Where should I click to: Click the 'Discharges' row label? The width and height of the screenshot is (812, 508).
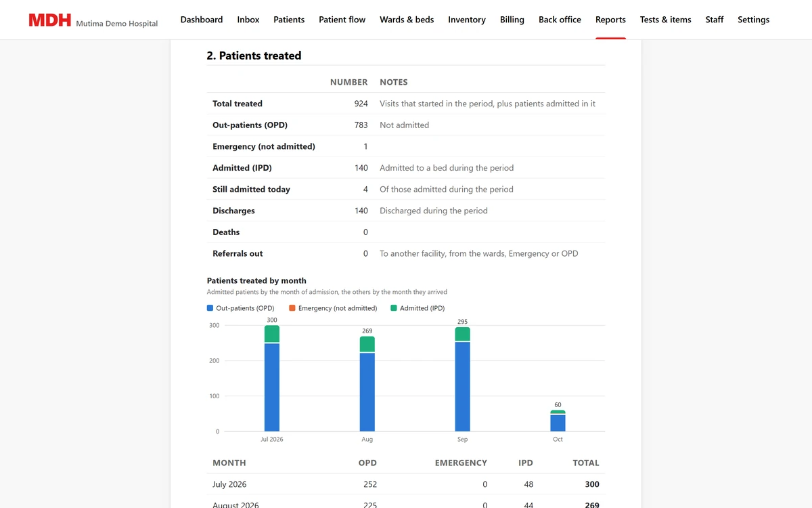click(x=233, y=211)
